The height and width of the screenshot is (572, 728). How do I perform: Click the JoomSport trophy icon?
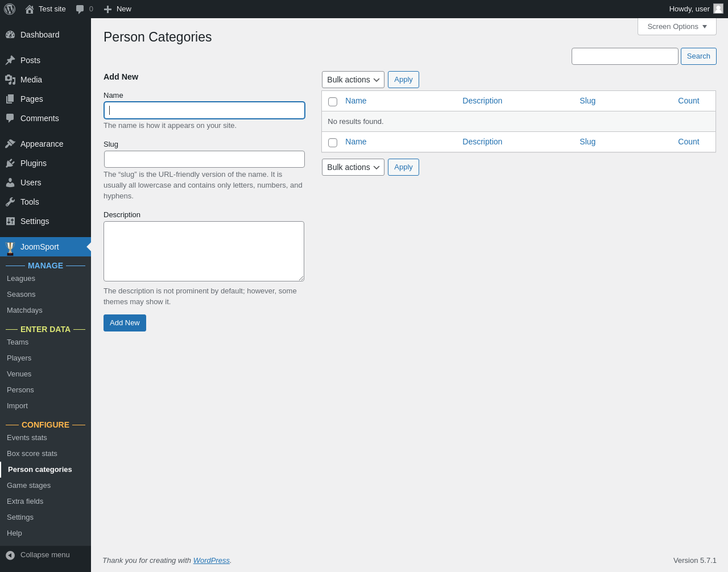(x=10, y=247)
